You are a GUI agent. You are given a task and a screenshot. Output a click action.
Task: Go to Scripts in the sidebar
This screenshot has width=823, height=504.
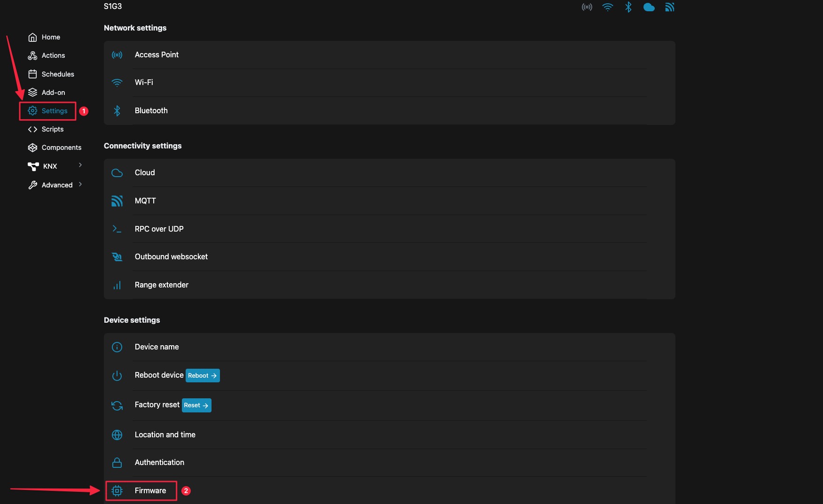52,129
